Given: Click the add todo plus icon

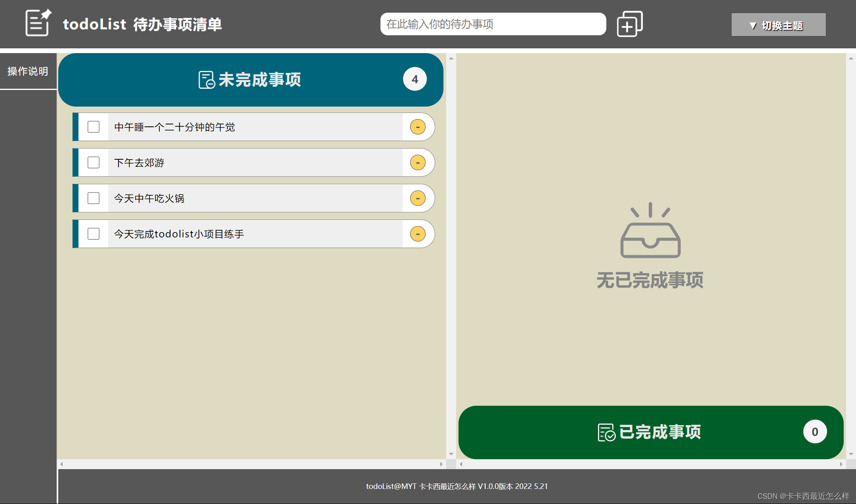Looking at the screenshot, I should click(629, 24).
